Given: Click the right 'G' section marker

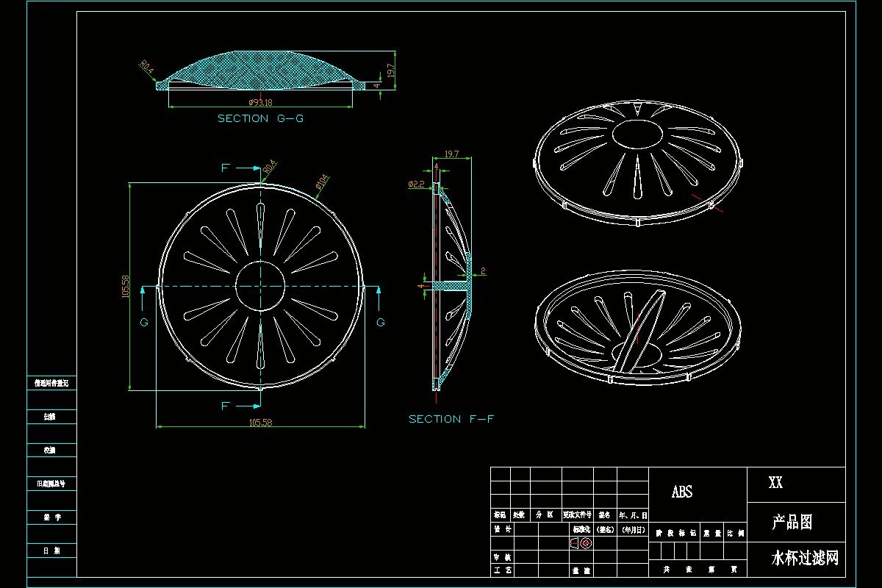Looking at the screenshot, I should (x=381, y=322).
